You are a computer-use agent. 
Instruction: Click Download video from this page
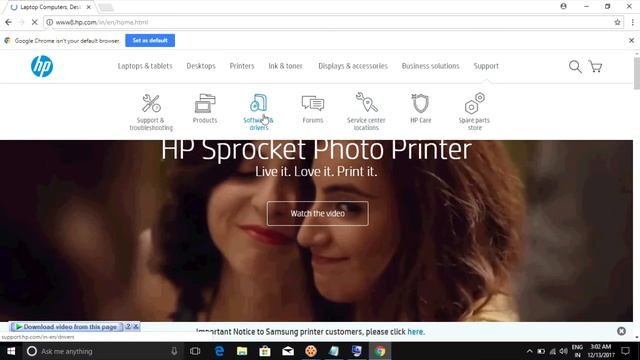66,327
